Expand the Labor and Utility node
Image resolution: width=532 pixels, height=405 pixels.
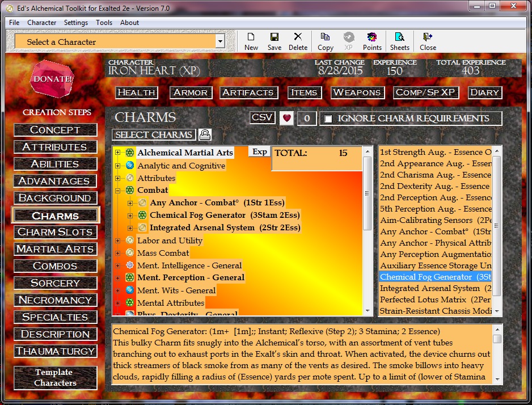[x=118, y=241]
